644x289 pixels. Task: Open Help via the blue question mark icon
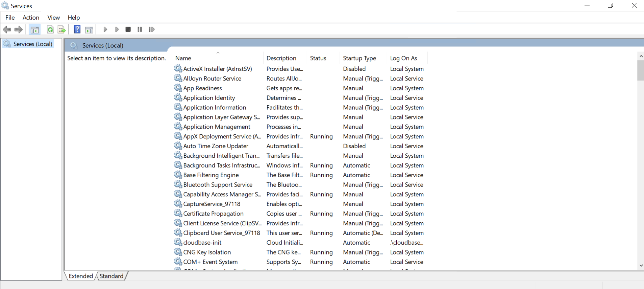pos(77,29)
